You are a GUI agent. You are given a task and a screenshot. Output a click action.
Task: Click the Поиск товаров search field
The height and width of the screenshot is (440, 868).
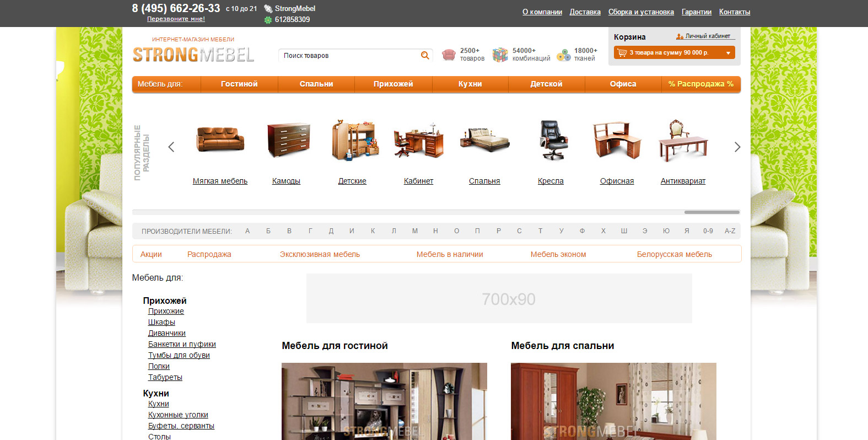pyautogui.click(x=350, y=56)
